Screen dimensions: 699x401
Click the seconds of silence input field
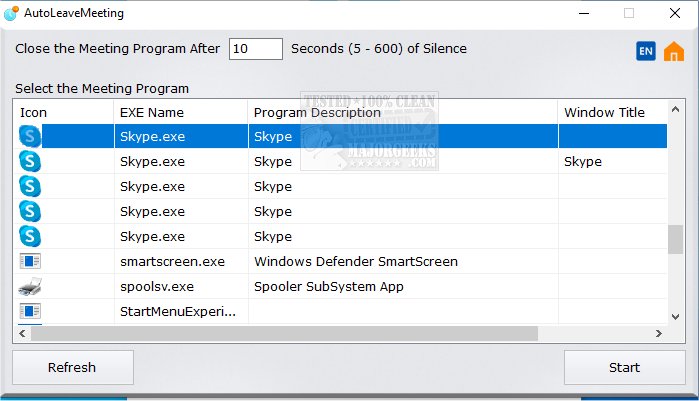click(255, 48)
